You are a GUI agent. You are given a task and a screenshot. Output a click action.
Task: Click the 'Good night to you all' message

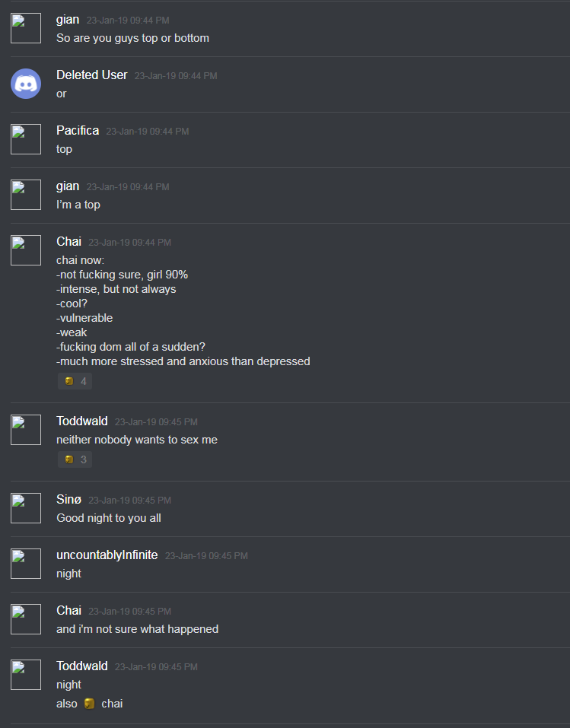tap(109, 518)
